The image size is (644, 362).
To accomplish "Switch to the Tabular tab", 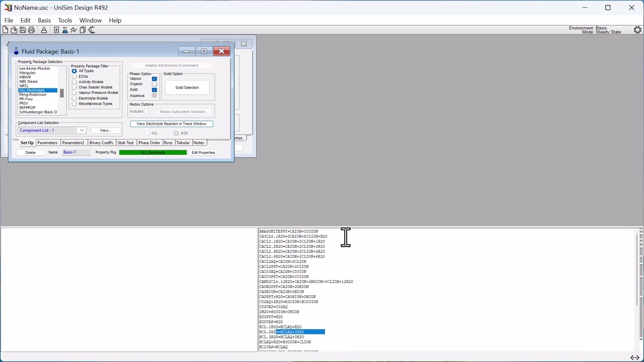I will coord(183,143).
